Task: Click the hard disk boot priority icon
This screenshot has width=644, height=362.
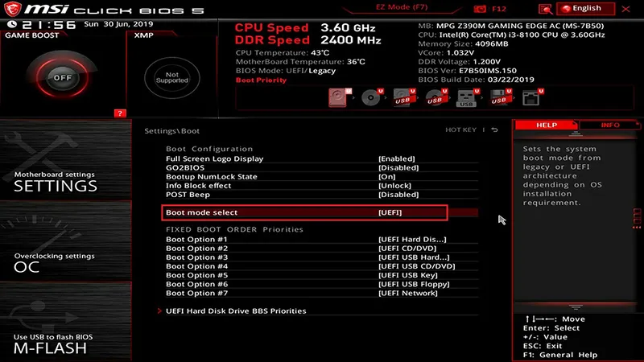Action: pyautogui.click(x=337, y=98)
